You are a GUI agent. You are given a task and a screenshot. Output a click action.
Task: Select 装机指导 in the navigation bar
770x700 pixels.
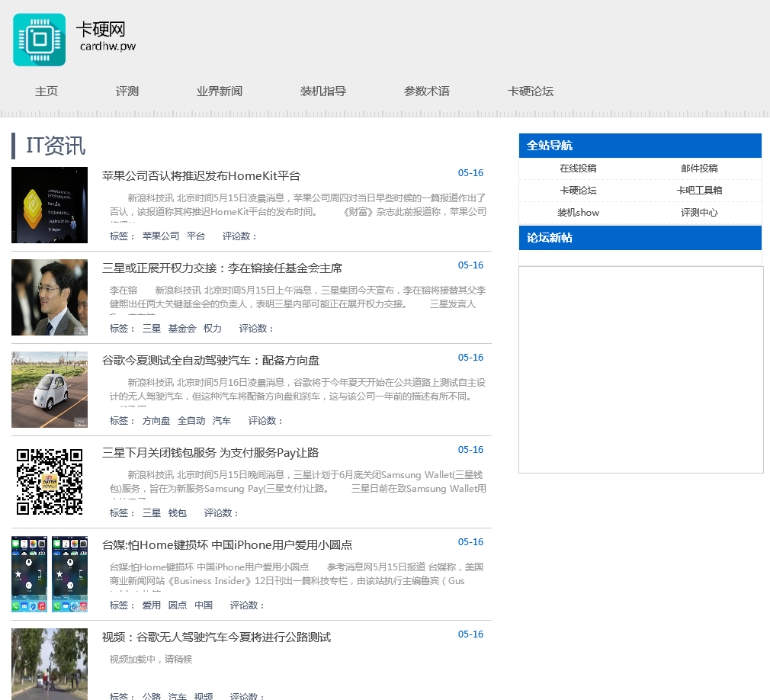tap(323, 92)
